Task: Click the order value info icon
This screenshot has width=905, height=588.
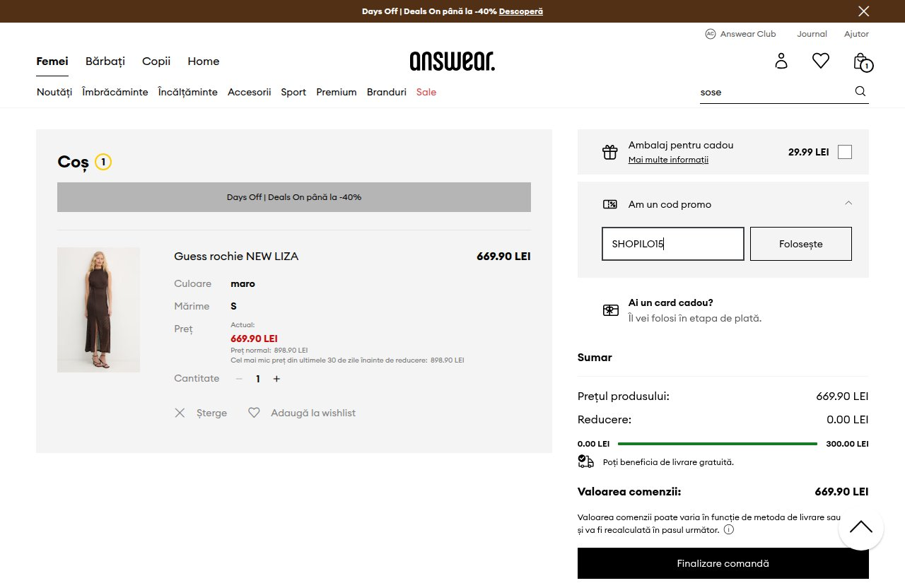Action: click(x=729, y=529)
